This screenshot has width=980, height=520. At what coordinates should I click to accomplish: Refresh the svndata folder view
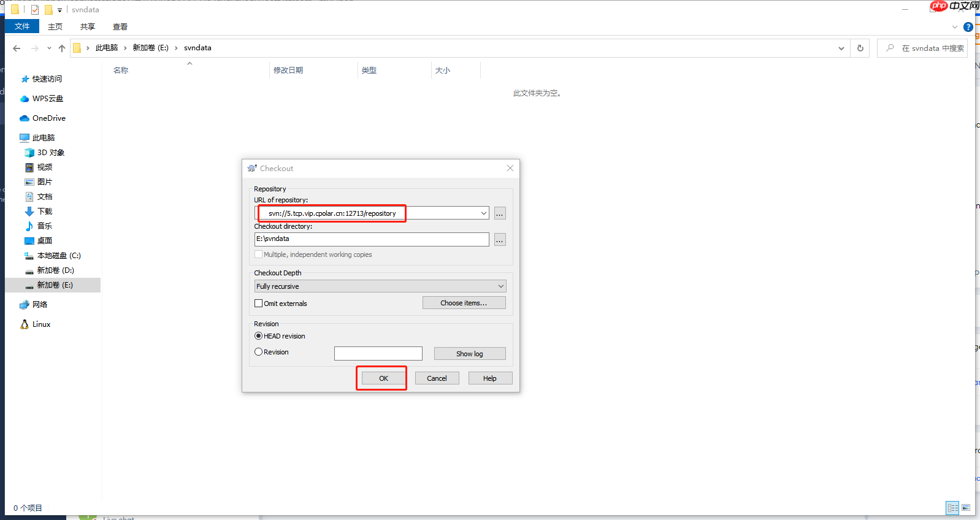click(860, 48)
